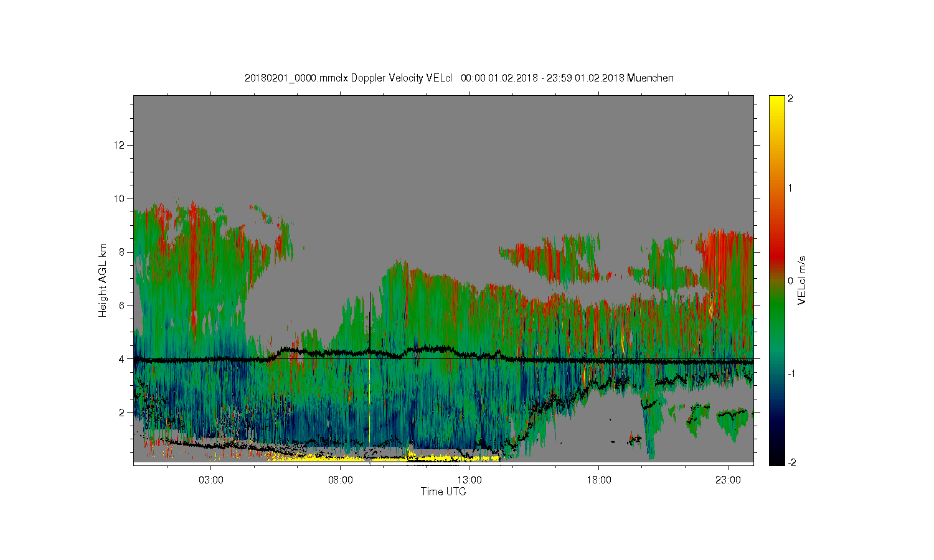Click the yellow top of the colorbar
Image resolution: width=934 pixels, height=560 pixels.
(776, 103)
